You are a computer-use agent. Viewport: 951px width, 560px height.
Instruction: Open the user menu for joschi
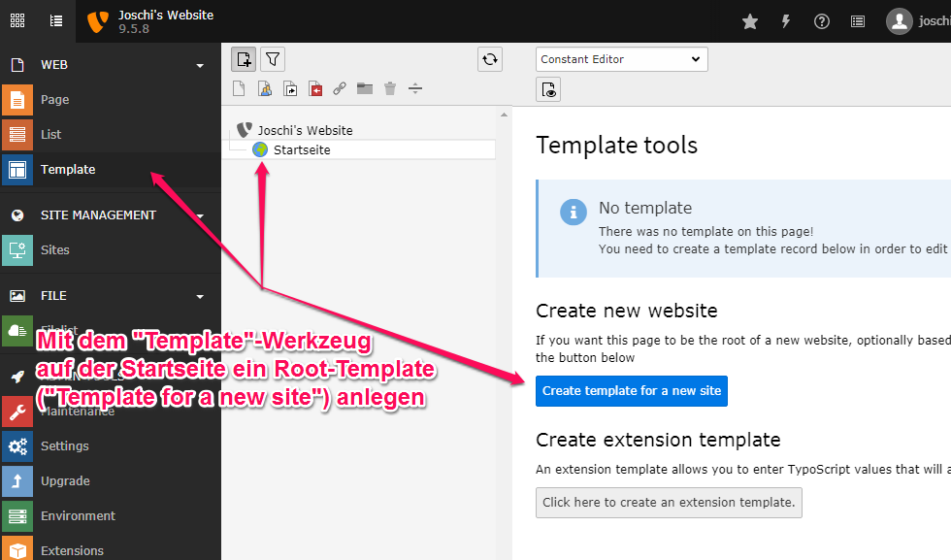click(x=900, y=20)
